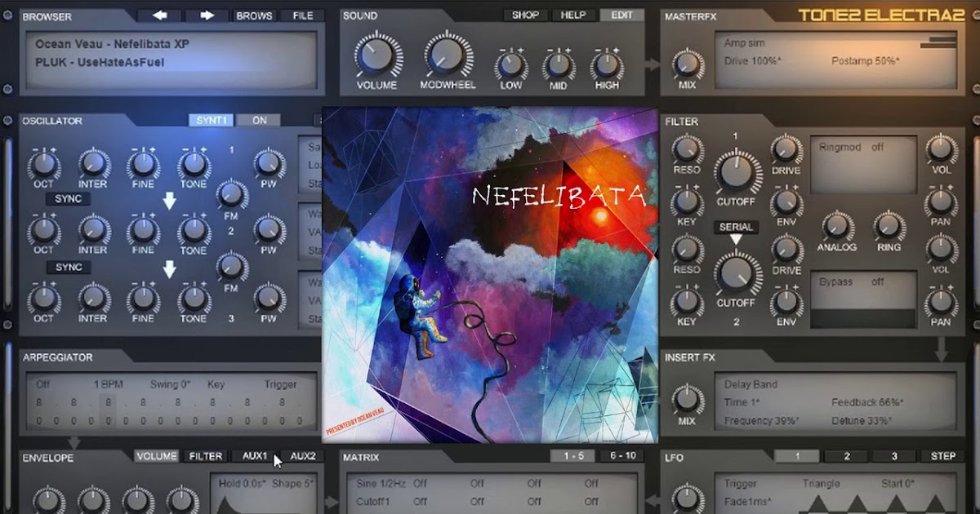Switch to the AUX2 envelope tab
980x514 pixels.
point(303,456)
